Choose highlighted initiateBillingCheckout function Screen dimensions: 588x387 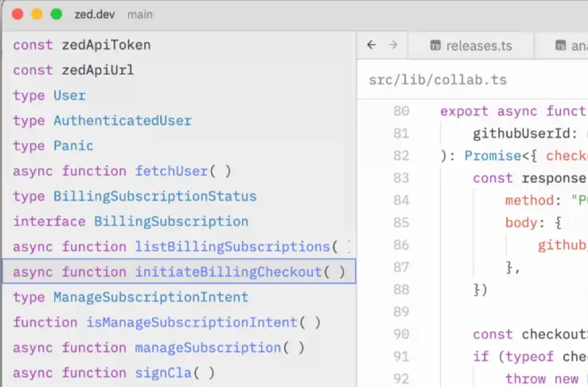point(179,272)
